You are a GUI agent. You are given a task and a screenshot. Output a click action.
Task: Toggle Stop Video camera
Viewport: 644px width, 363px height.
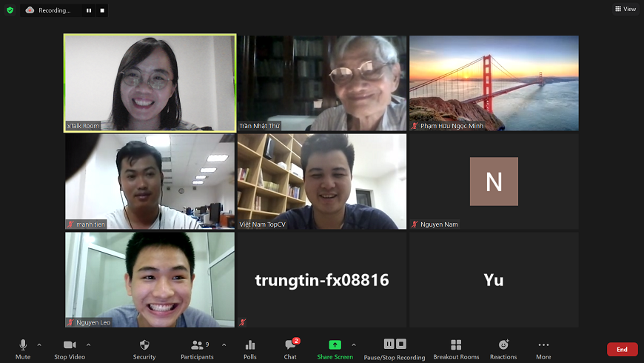click(x=70, y=345)
